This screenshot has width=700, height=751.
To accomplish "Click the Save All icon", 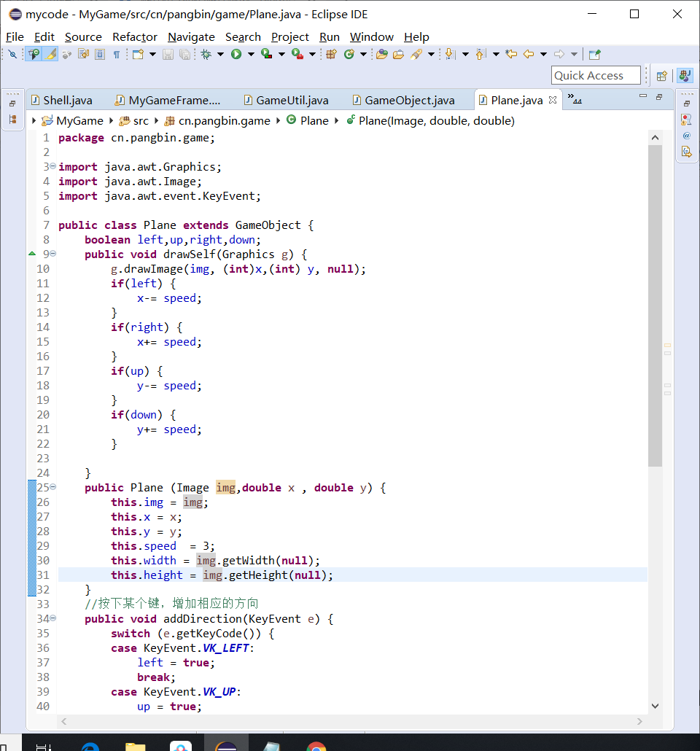I will click(184, 54).
